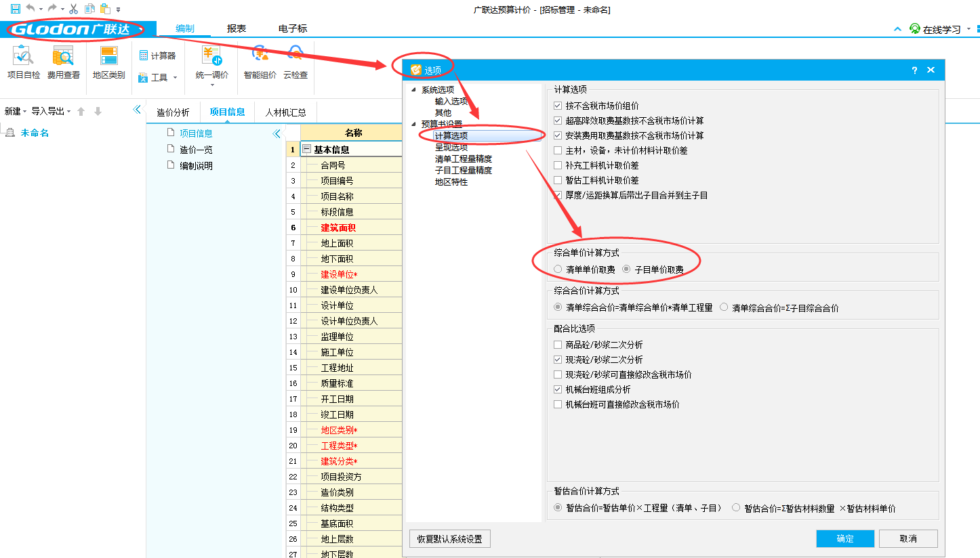Collapse the left project tree panel
This screenshot has width=980, height=558.
click(x=137, y=110)
